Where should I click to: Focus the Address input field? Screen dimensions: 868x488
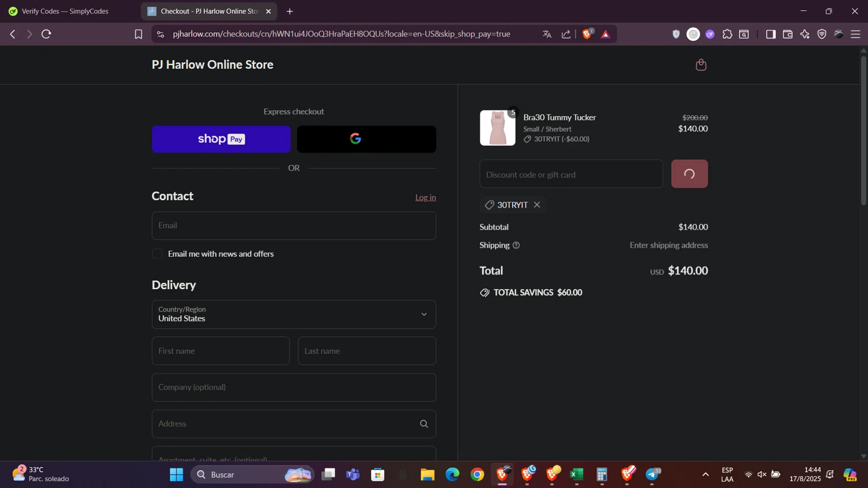(x=293, y=424)
